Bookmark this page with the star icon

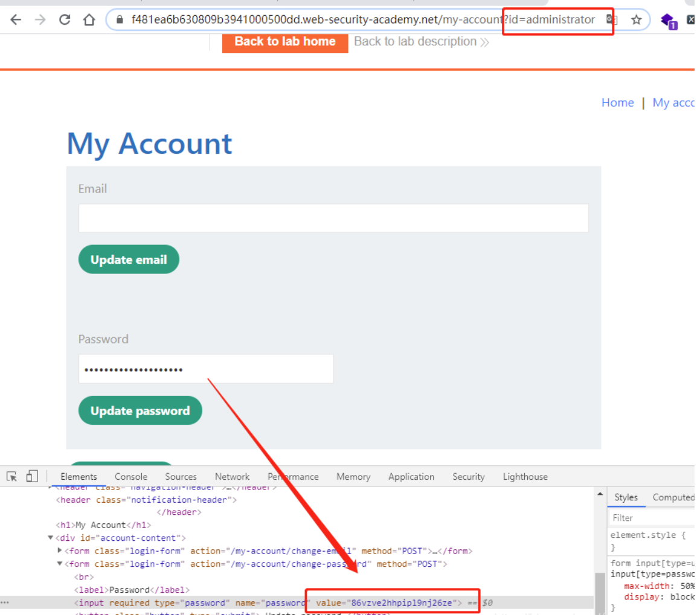point(636,20)
